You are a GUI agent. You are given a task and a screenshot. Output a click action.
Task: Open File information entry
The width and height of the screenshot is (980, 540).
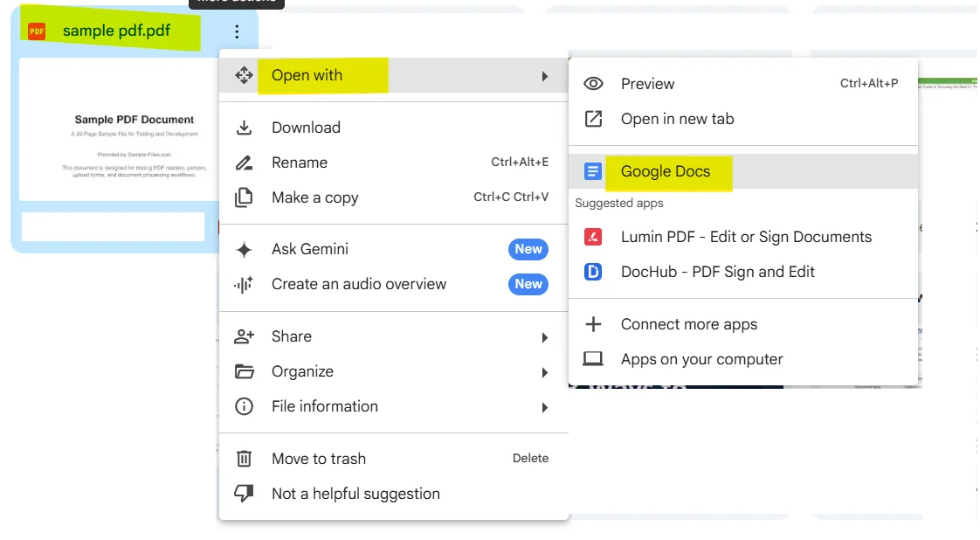(x=394, y=406)
